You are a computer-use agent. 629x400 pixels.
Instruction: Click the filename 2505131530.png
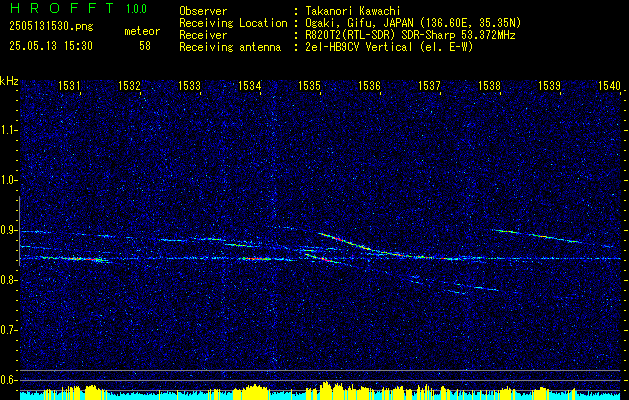point(51,26)
